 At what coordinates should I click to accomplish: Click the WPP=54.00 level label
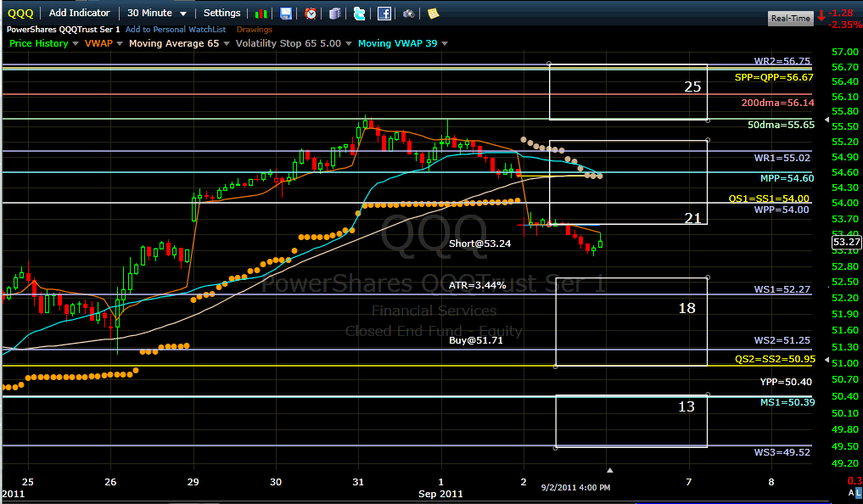[x=782, y=210]
